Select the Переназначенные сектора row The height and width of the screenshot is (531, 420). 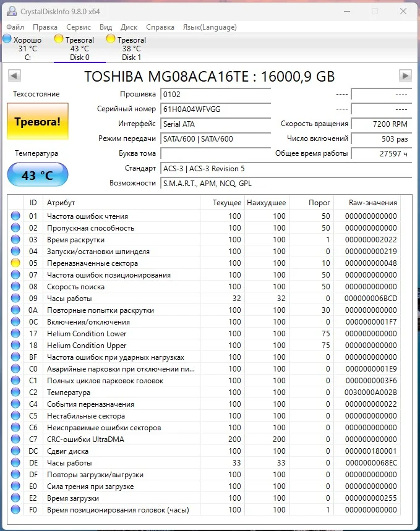click(204, 263)
